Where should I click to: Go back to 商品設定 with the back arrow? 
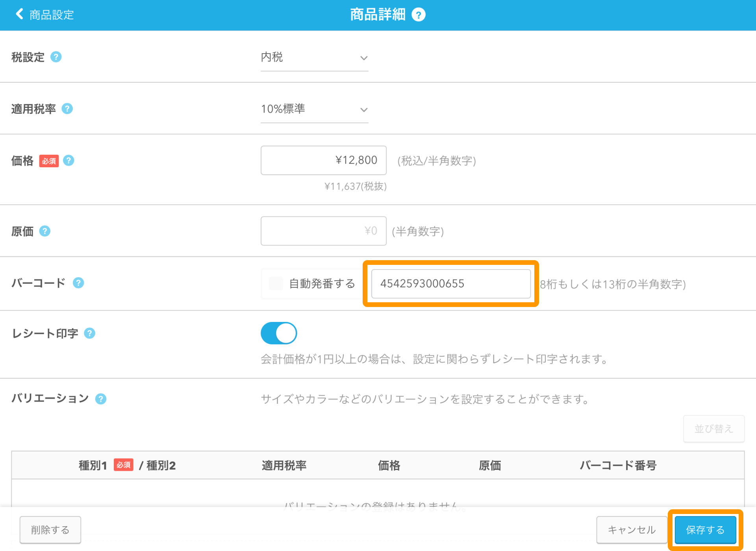[19, 15]
